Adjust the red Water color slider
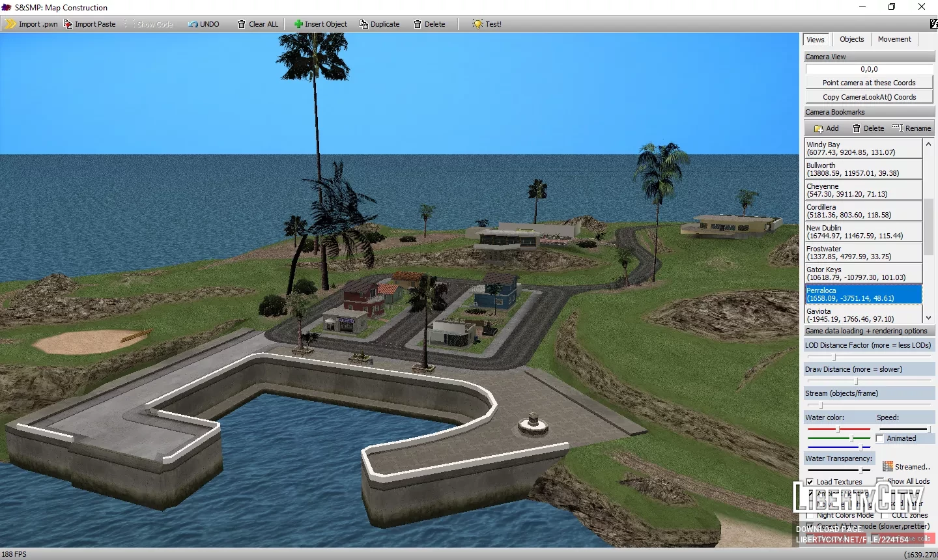 click(838, 429)
